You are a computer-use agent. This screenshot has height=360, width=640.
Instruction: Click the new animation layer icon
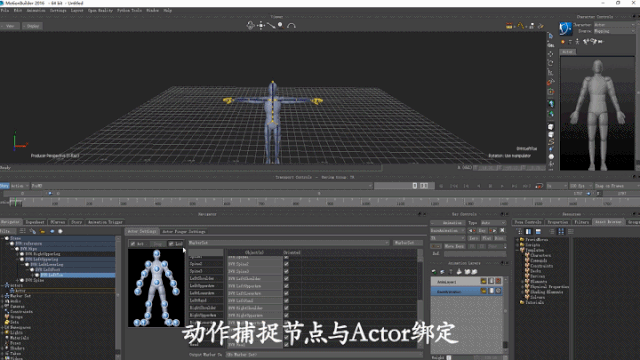(434, 272)
